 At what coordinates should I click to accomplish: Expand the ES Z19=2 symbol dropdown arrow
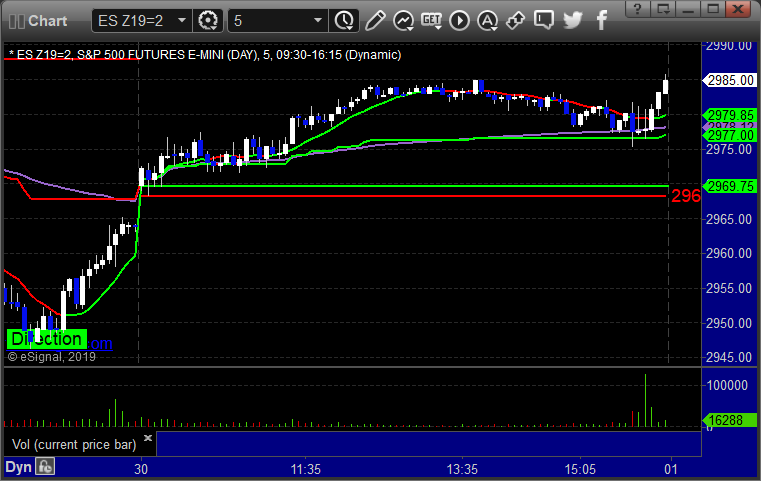point(182,21)
